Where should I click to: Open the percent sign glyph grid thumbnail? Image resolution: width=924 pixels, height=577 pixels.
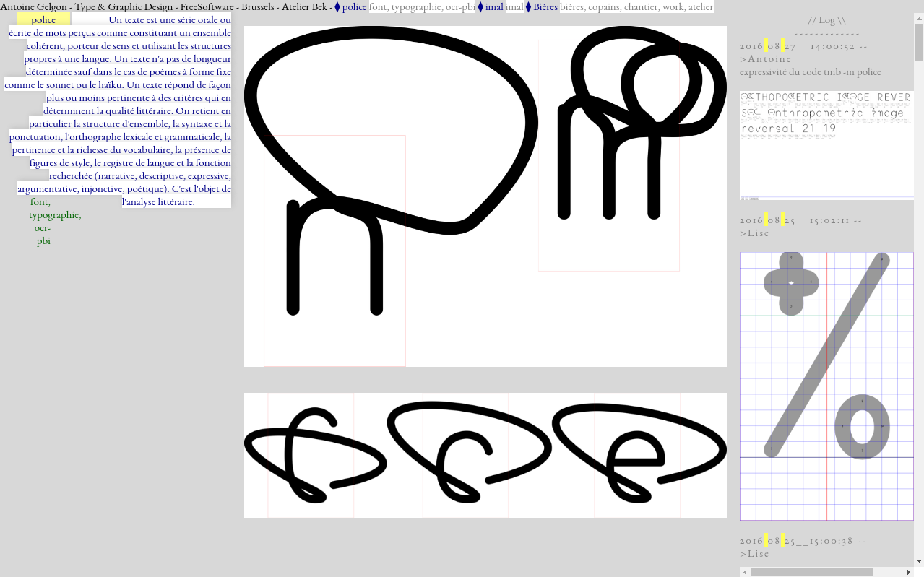826,386
